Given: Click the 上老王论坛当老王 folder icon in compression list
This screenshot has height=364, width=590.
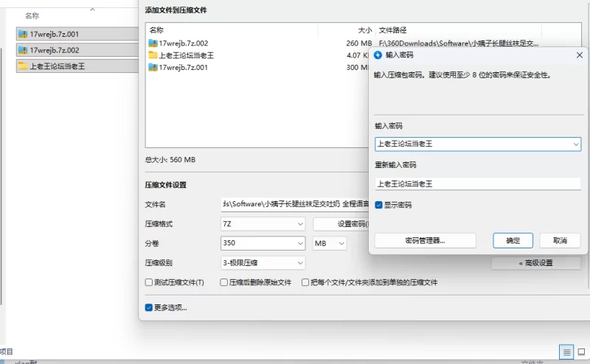Looking at the screenshot, I should point(153,55).
